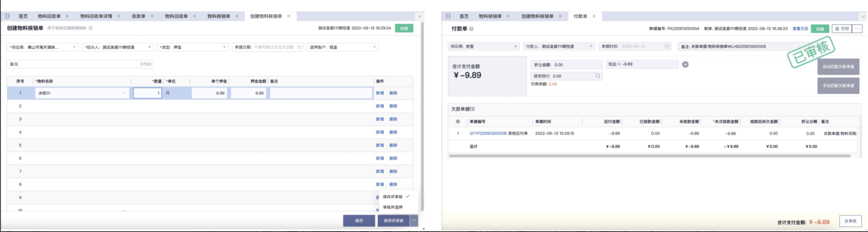The image size is (868, 232).
Task: Collapse the left panel's sidebar menu icon
Action: (x=7, y=16)
